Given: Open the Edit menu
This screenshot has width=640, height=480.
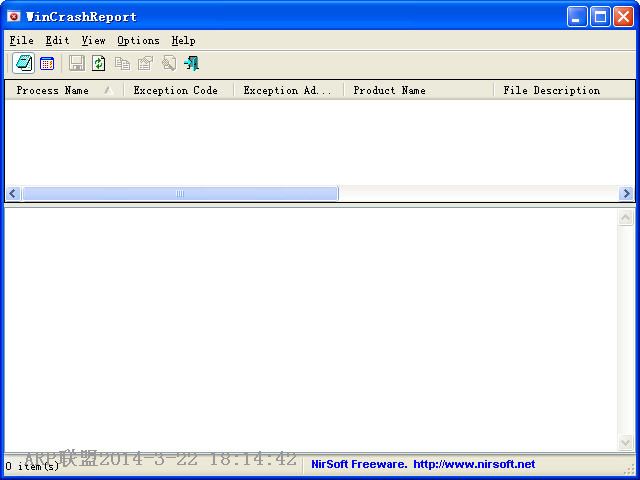Looking at the screenshot, I should point(57,40).
